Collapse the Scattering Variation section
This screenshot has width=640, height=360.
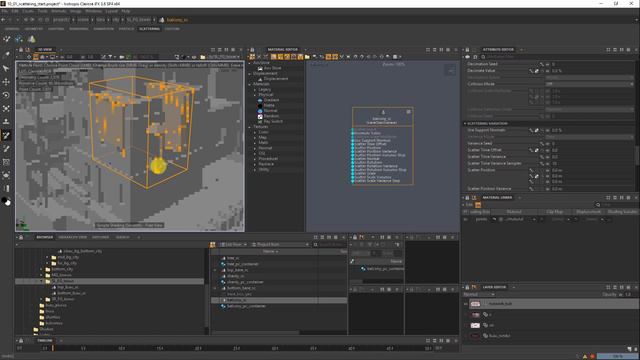click(465, 123)
